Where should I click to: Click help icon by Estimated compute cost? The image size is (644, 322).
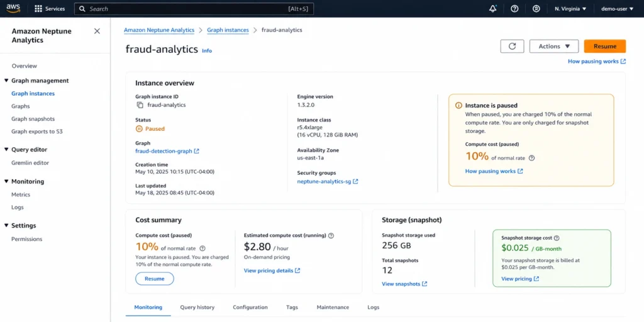[331, 236]
